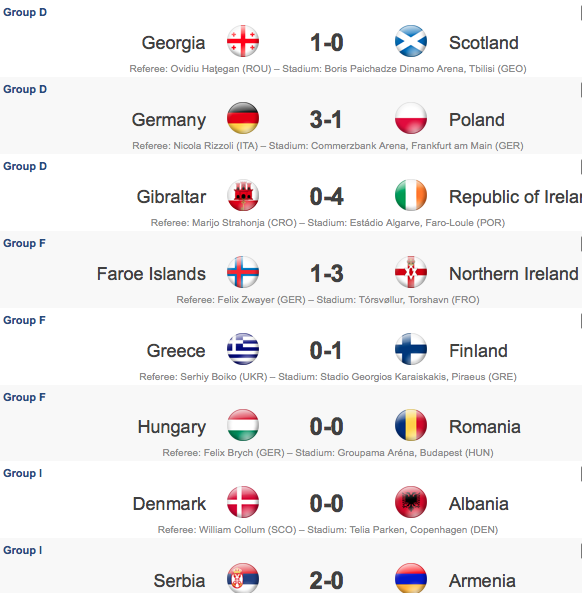
Task: Click the Greece flag icon
Action: point(243,349)
